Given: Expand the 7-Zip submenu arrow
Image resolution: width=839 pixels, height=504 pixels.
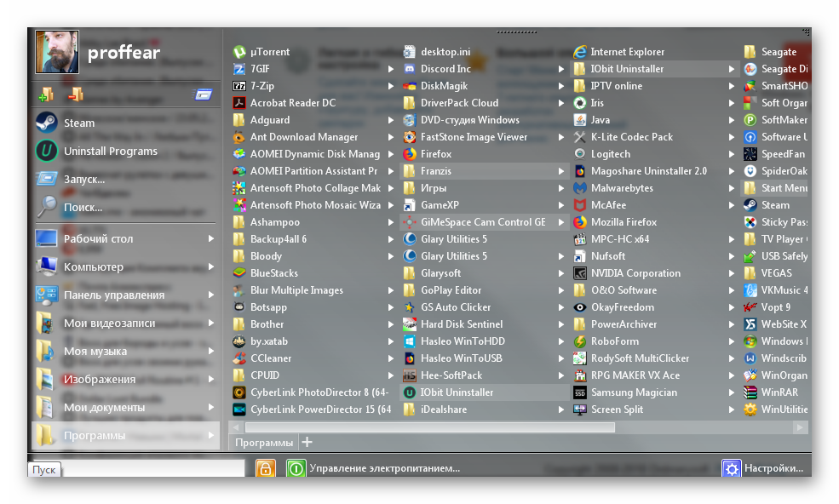Looking at the screenshot, I should click(391, 86).
